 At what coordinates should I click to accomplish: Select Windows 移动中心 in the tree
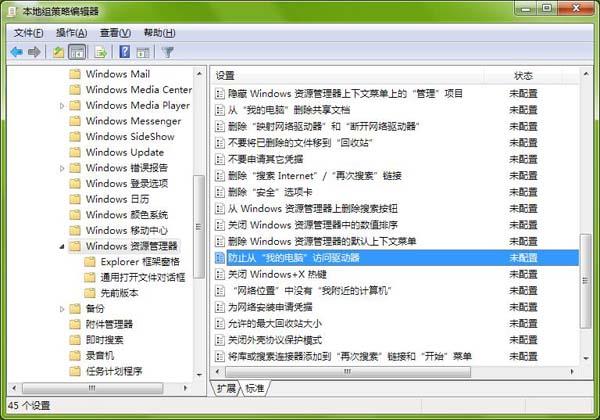(x=127, y=231)
